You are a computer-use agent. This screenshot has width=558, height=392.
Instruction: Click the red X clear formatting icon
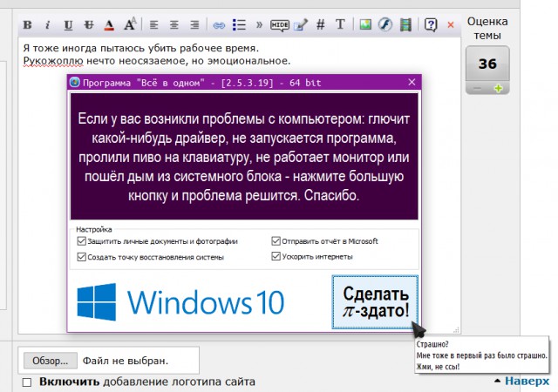coord(451,25)
